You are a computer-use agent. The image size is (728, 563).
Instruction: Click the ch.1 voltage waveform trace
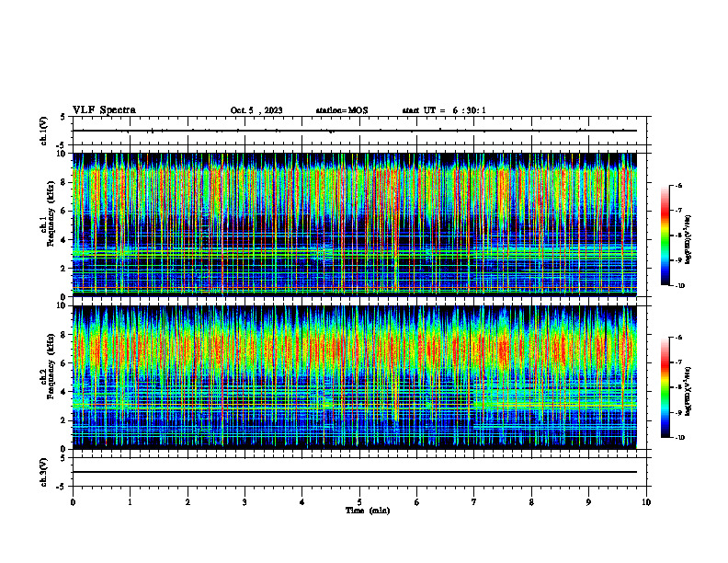[355, 131]
